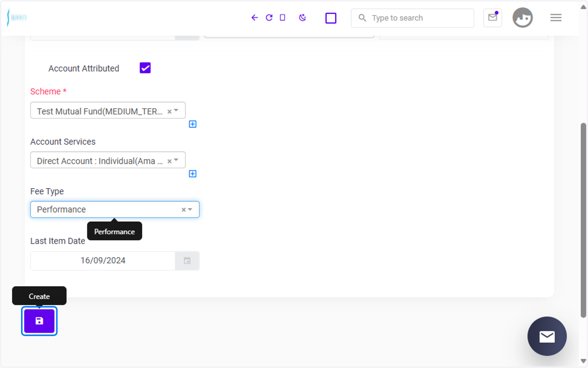This screenshot has width=588, height=368.
Task: Click the Last Item Date field
Action: 103,261
